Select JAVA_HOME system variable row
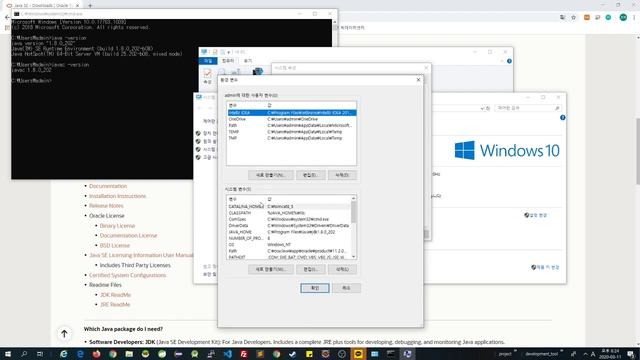 pyautogui.click(x=289, y=232)
